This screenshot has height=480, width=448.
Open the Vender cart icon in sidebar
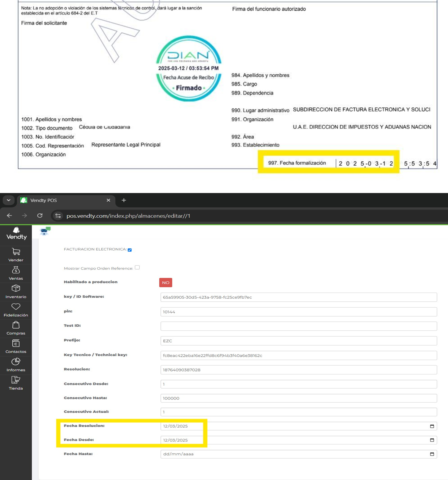[16, 252]
